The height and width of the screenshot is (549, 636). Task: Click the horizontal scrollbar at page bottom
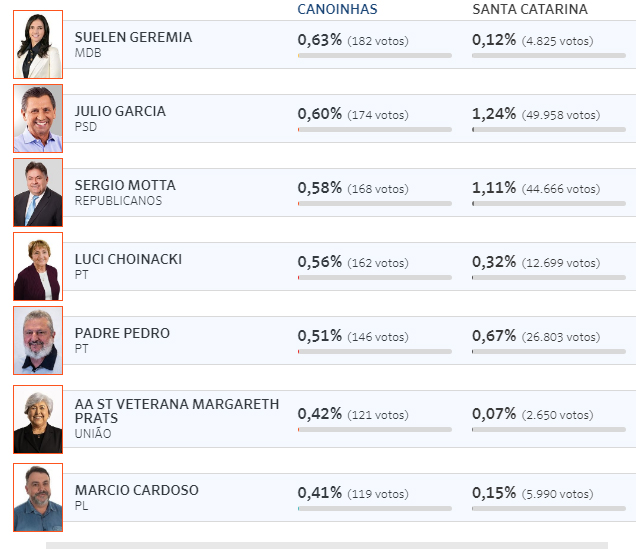327,545
